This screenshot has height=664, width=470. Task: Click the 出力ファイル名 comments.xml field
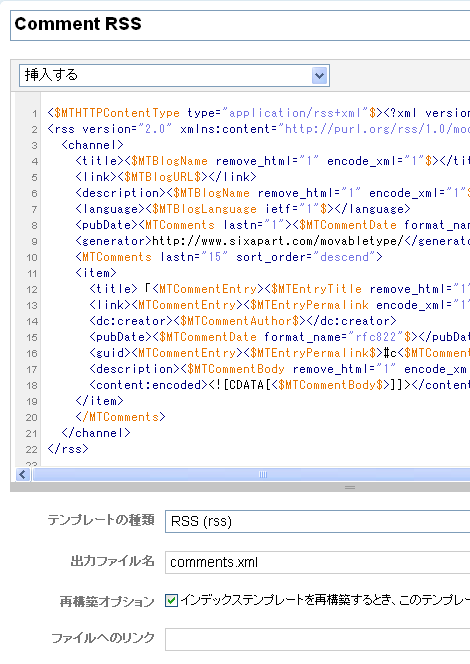coord(318,562)
